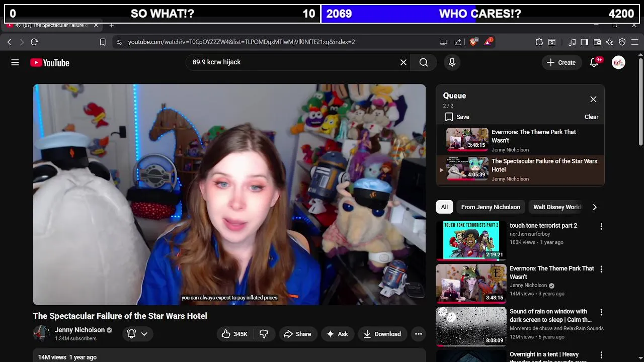Close the Spectacular Failure tab
Viewport: 644px width, 362px height.
[96, 25]
